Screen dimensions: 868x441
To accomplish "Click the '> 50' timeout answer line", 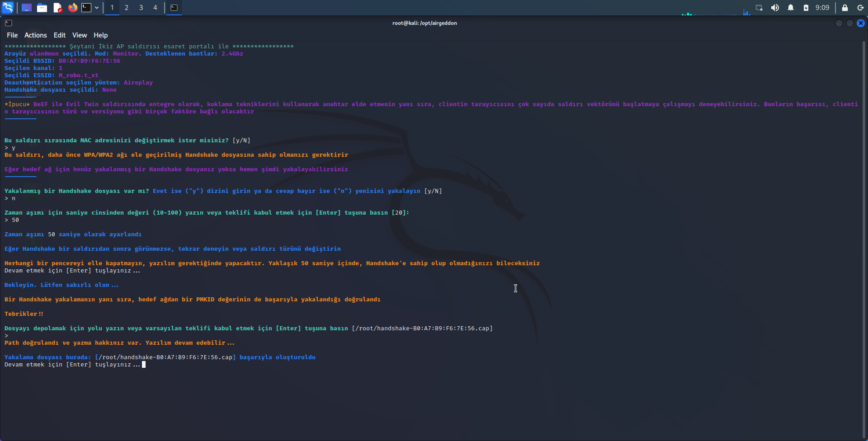I will tap(12, 220).
